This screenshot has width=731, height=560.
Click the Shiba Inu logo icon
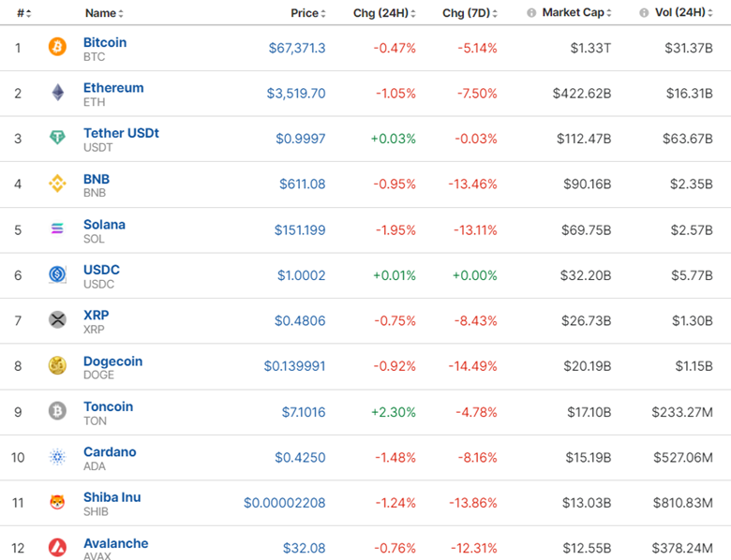[x=57, y=502]
